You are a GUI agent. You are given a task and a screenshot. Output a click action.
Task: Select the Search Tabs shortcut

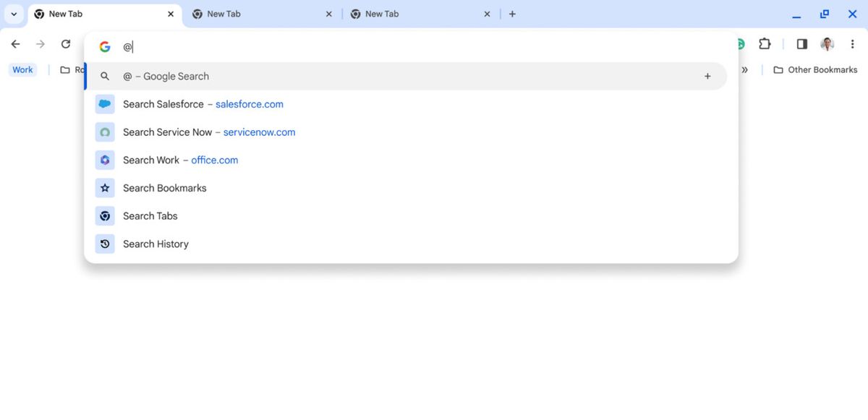(150, 215)
